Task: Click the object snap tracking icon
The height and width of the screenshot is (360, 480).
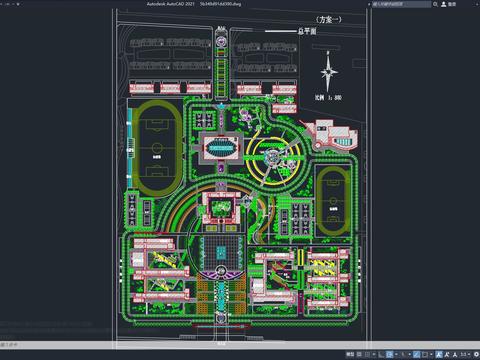Action: [x=417, y=354]
